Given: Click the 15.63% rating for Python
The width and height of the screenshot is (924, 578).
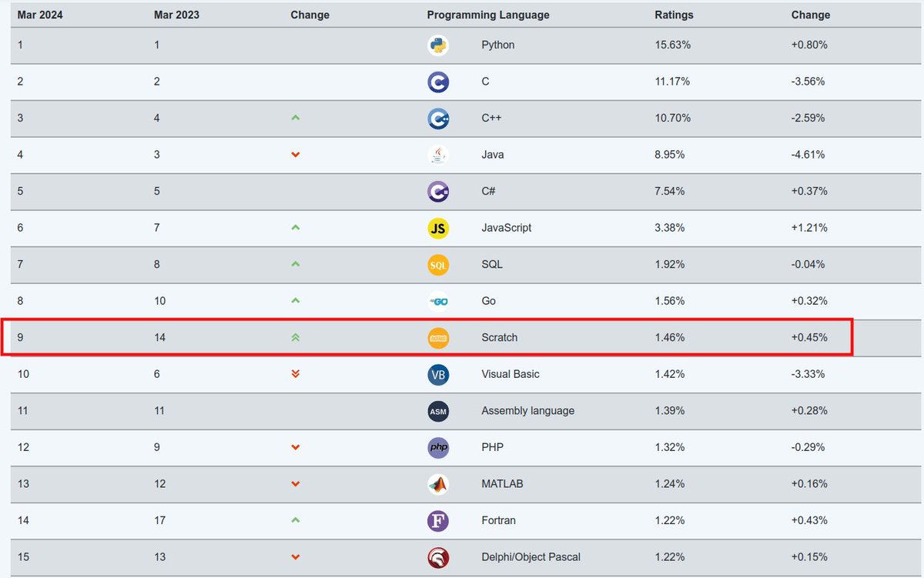Looking at the screenshot, I should point(673,45).
